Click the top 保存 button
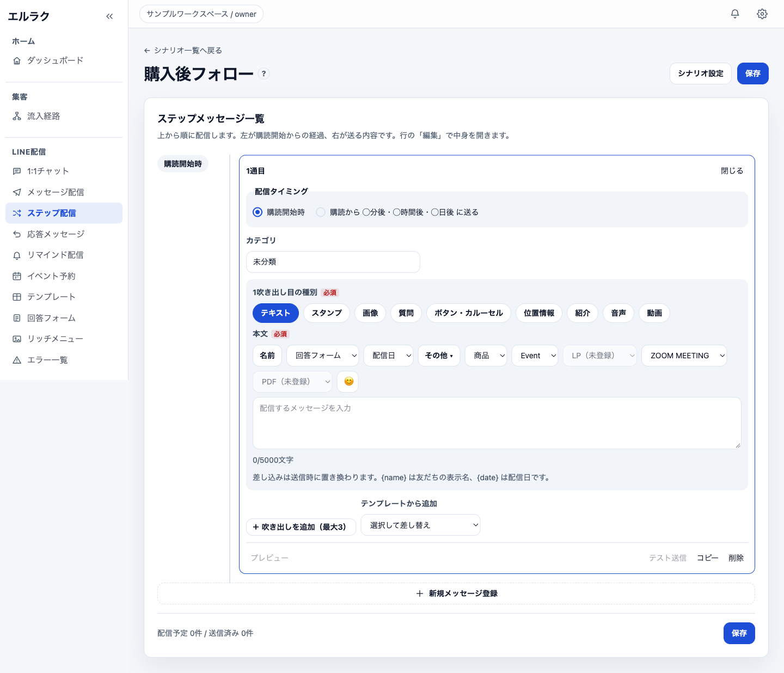Viewport: 784px width, 673px height. (x=753, y=74)
